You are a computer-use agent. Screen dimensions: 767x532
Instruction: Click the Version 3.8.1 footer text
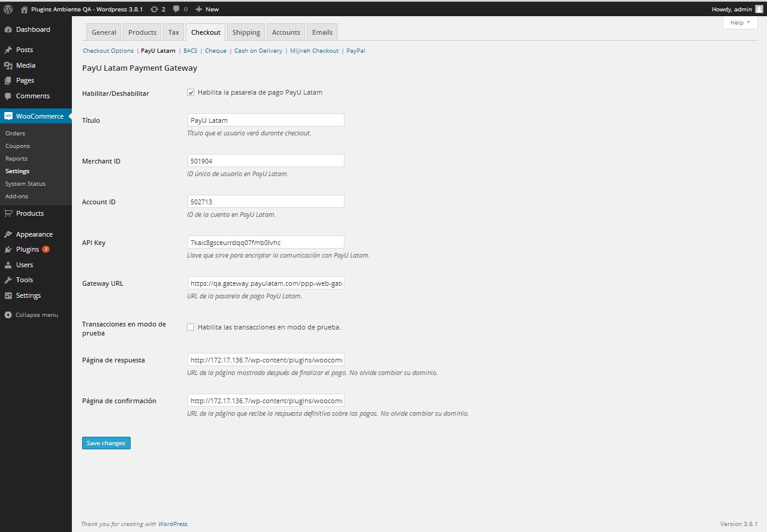[739, 524]
